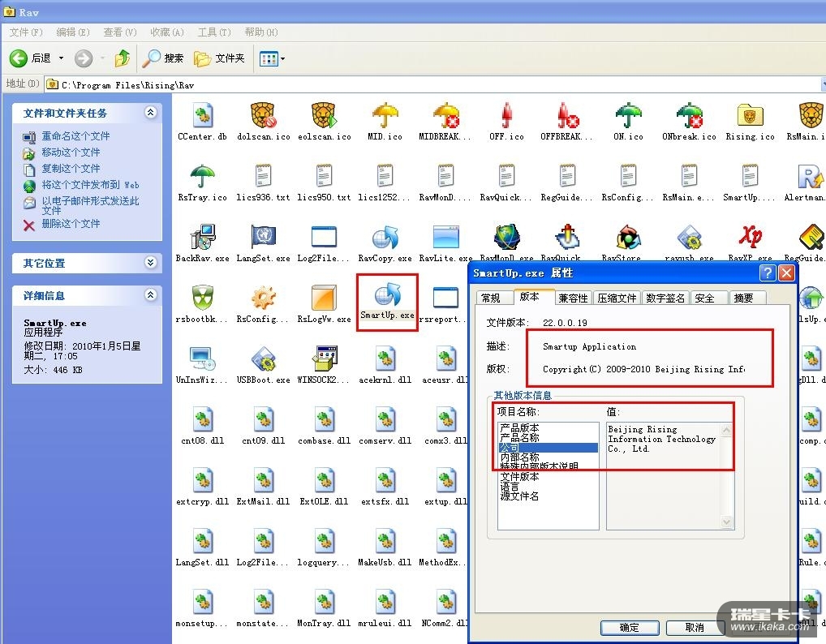
Task: Select the dolscan.ico lion icon
Action: point(263,115)
